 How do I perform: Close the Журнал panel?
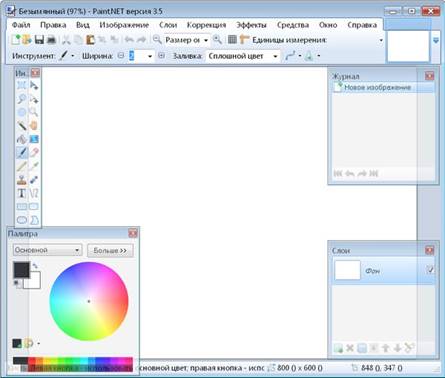coord(429,76)
